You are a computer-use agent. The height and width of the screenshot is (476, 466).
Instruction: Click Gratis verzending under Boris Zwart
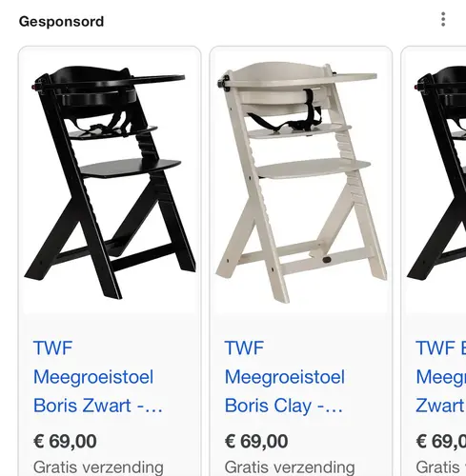(x=98, y=467)
